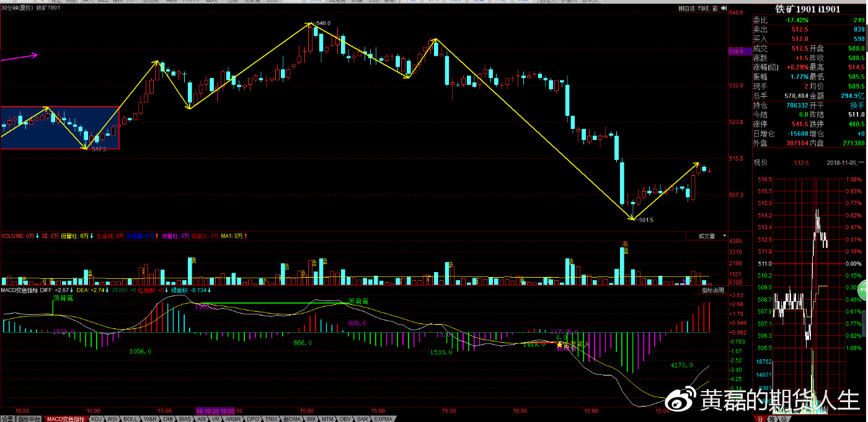
Task: Click the 自选 watchlist icon
Action: click(686, 9)
